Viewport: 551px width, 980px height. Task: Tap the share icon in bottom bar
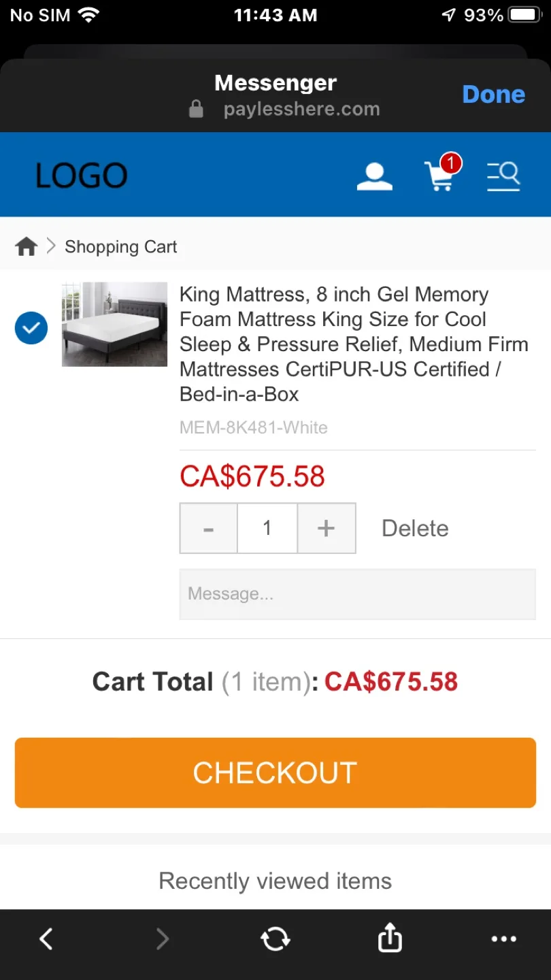coord(389,938)
